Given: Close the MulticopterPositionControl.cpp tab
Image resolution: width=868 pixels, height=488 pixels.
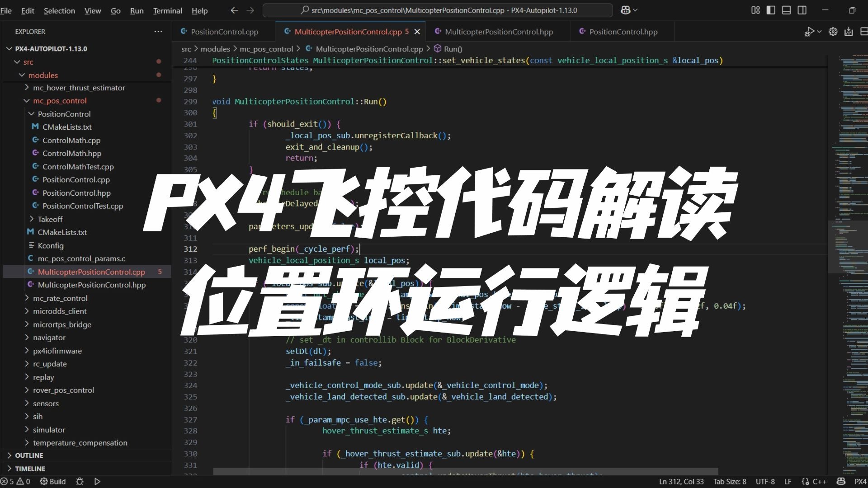Looking at the screenshot, I should tap(417, 32).
